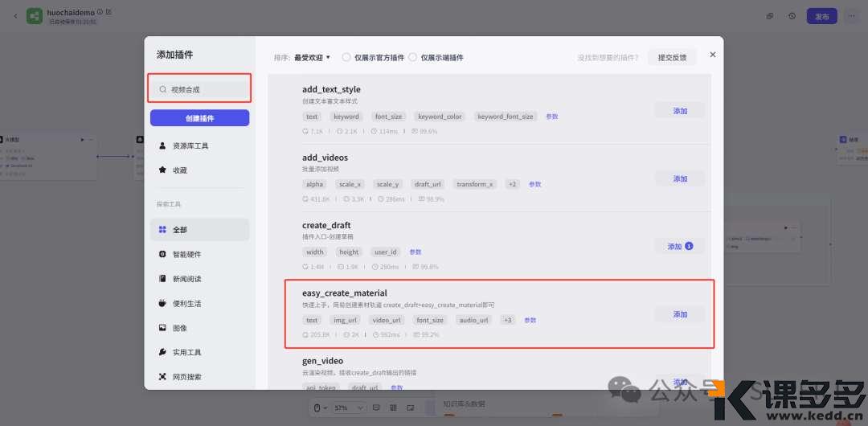Click the +2 tag in add_videos
The image size is (868, 426).
pyautogui.click(x=513, y=184)
